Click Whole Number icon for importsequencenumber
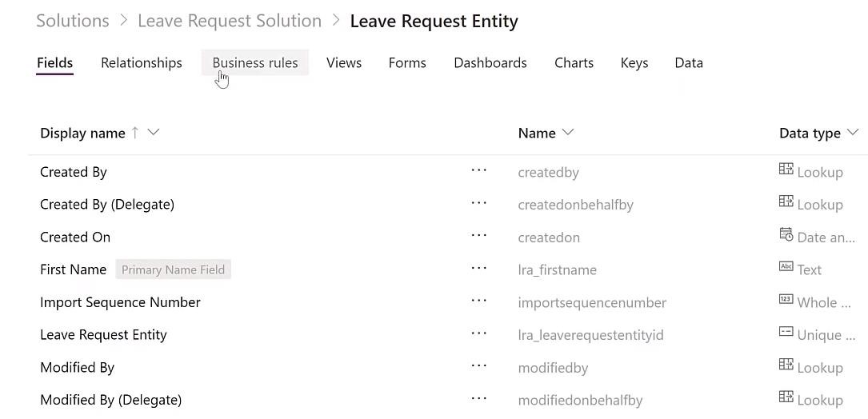868x419 pixels. (786, 299)
